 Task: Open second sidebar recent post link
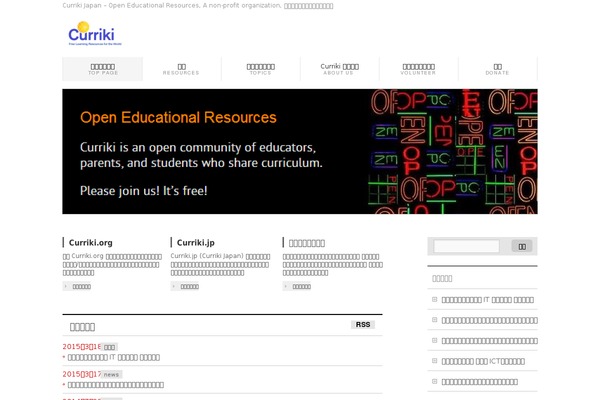tap(489, 320)
